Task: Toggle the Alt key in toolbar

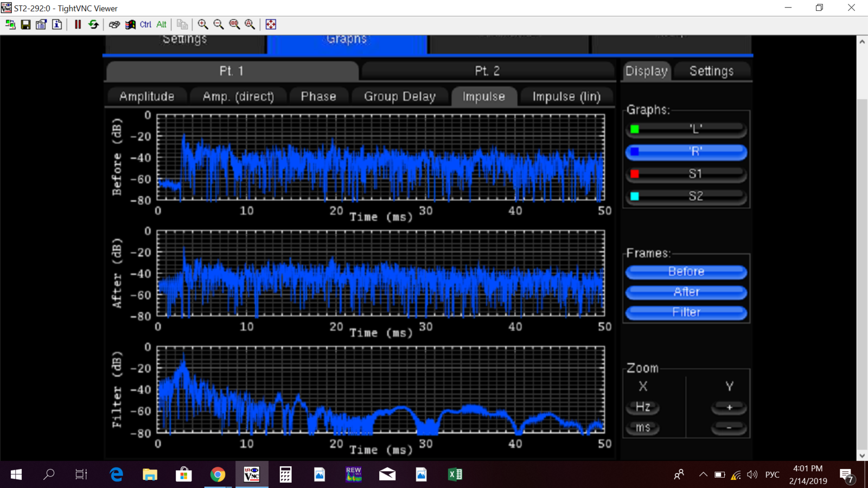Action: (x=161, y=24)
